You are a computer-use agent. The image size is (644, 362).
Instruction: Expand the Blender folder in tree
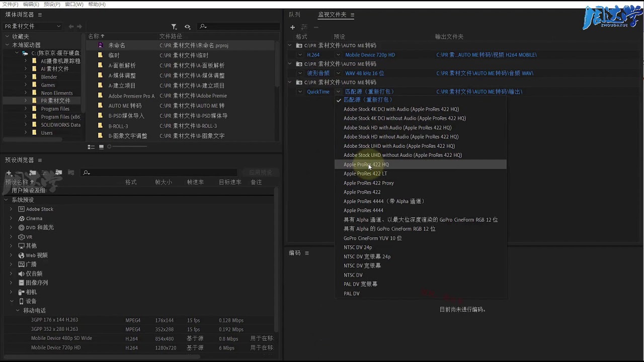coord(26,77)
